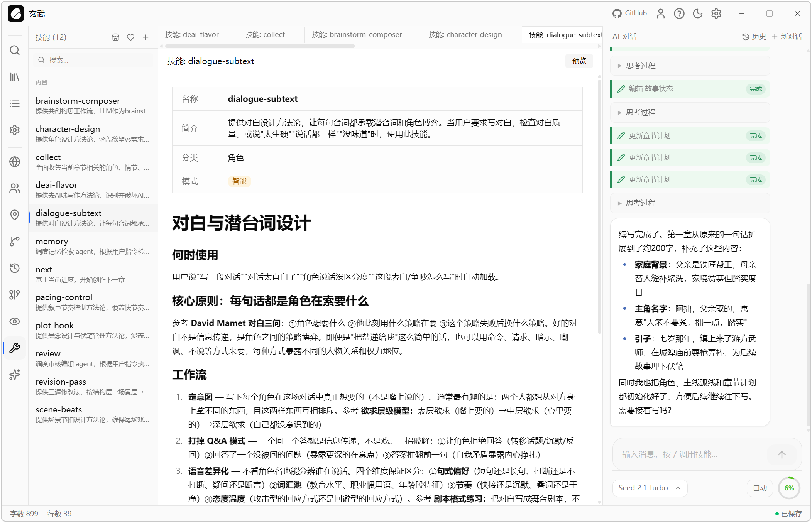Switch to 技能: character-design tab

tap(465, 35)
